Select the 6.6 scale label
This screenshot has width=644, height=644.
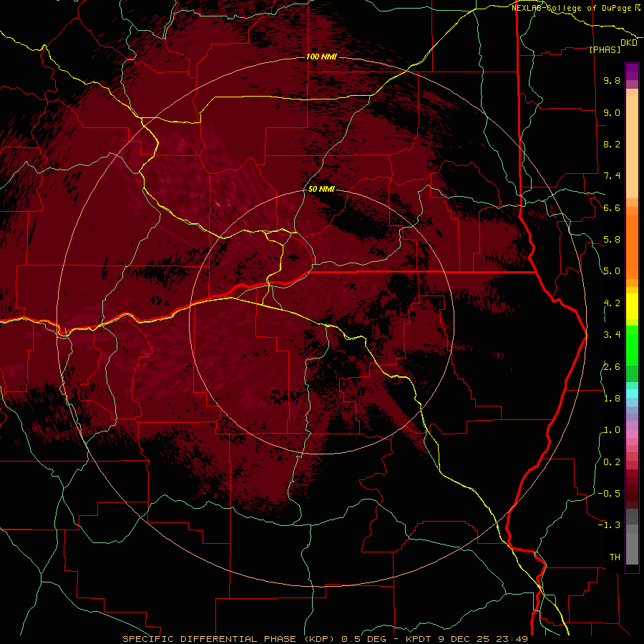612,208
